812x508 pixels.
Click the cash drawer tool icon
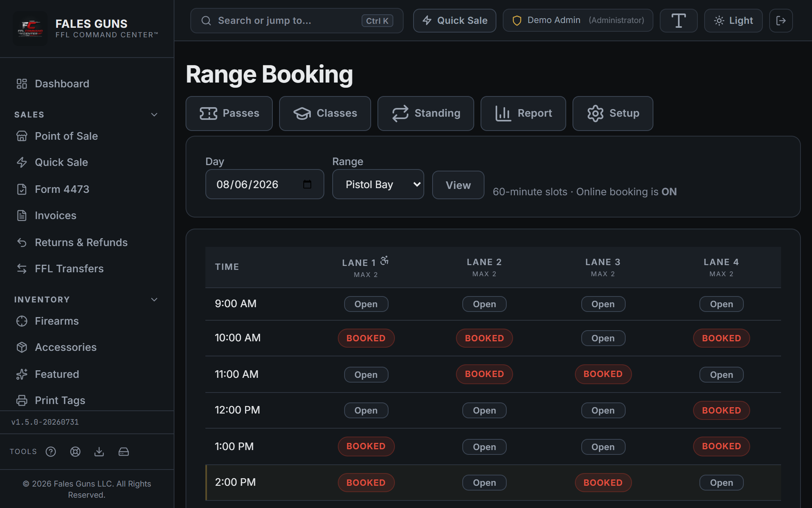[x=124, y=452]
